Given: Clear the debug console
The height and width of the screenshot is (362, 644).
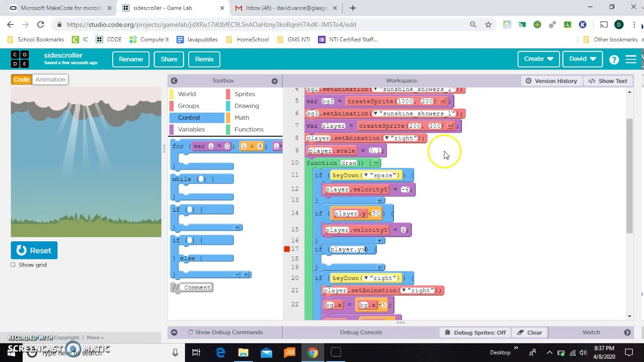Looking at the screenshot, I should pyautogui.click(x=529, y=332).
